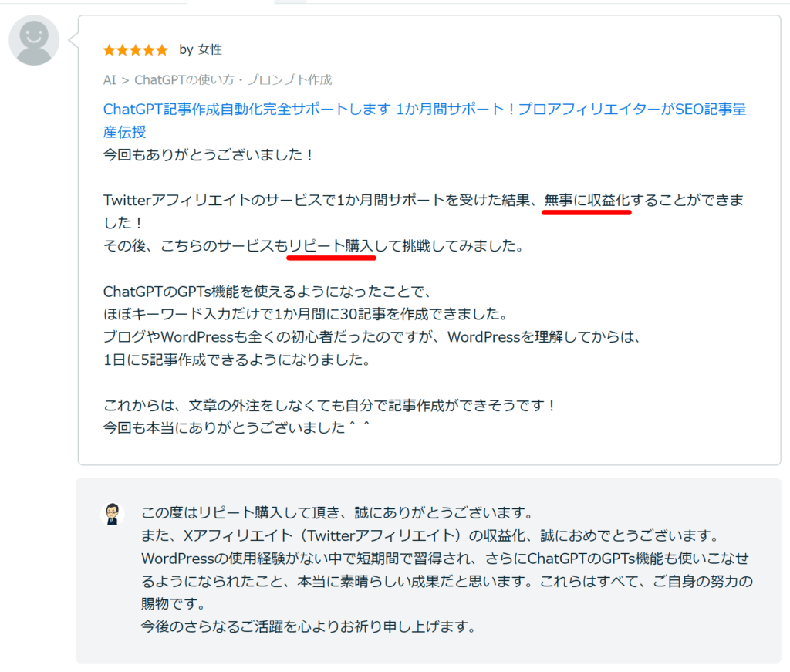Click the seller's avatar icon beside the reply

[x=113, y=512]
